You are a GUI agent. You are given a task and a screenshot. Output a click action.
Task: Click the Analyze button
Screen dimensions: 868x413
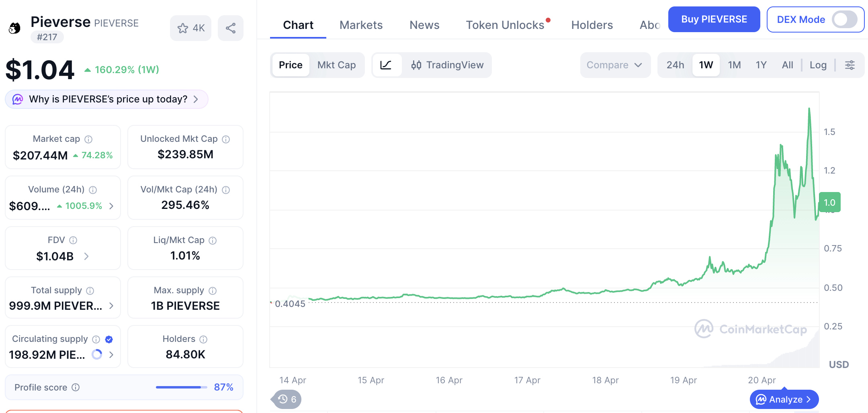pos(784,399)
